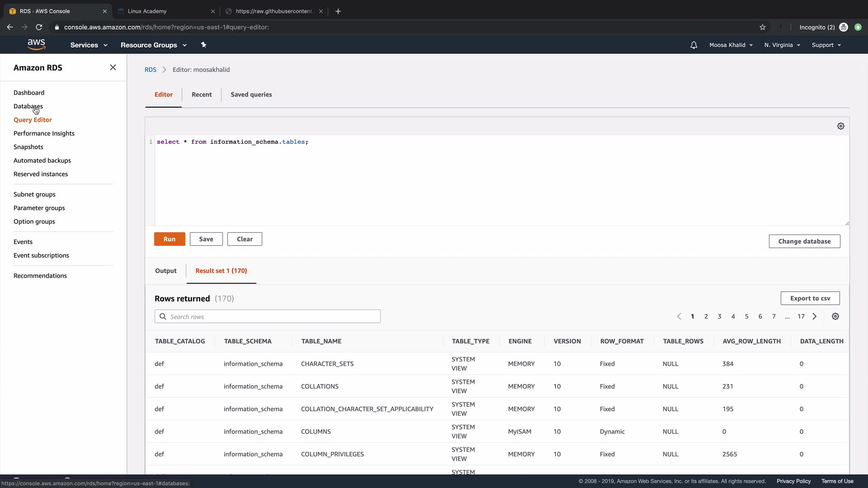Bookmark this page with star icon
Screen dimensions: 868x488
click(x=763, y=27)
